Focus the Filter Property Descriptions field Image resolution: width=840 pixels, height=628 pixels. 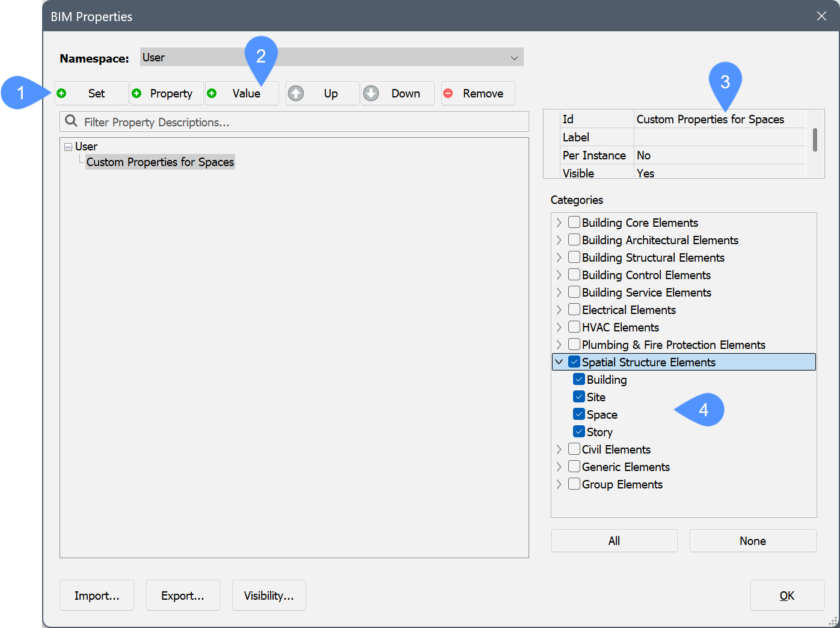click(x=301, y=122)
